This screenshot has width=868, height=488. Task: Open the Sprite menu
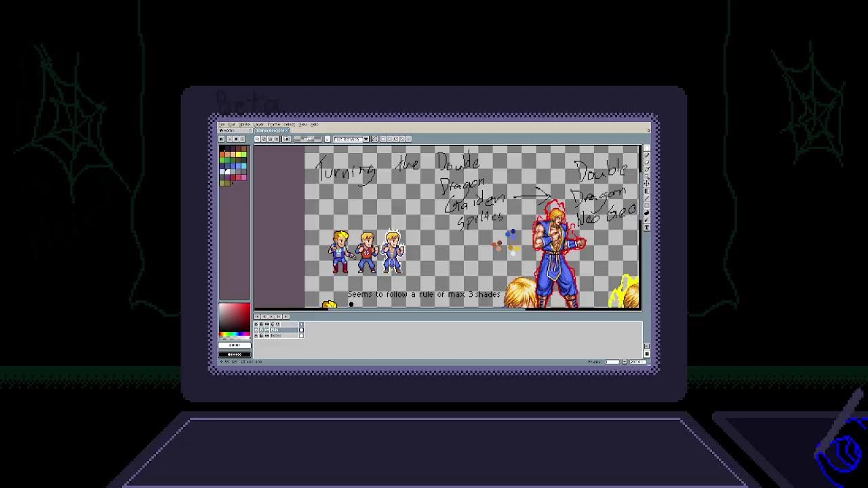pyautogui.click(x=244, y=125)
